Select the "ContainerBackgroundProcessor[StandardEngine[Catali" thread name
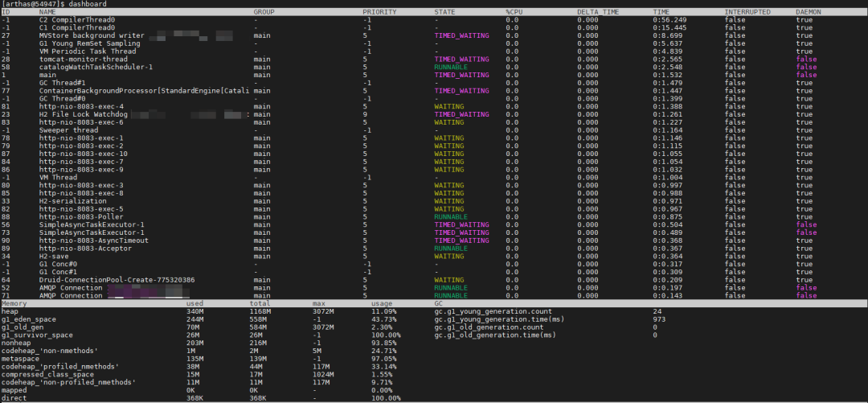 point(145,90)
